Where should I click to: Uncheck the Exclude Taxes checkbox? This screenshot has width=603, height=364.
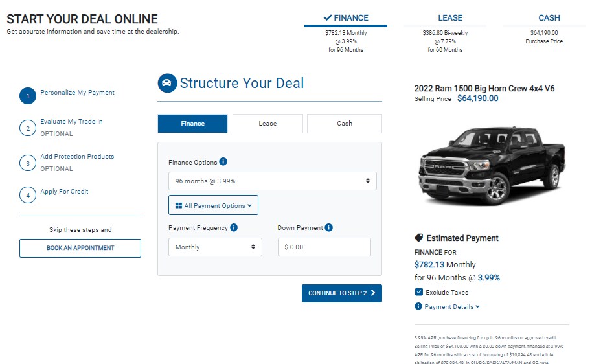pyautogui.click(x=419, y=292)
